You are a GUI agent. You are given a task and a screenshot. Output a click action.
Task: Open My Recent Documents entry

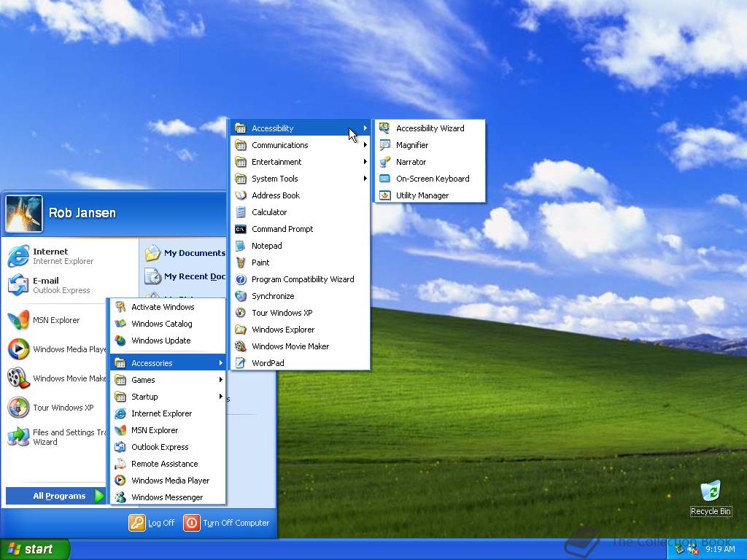[x=185, y=276]
